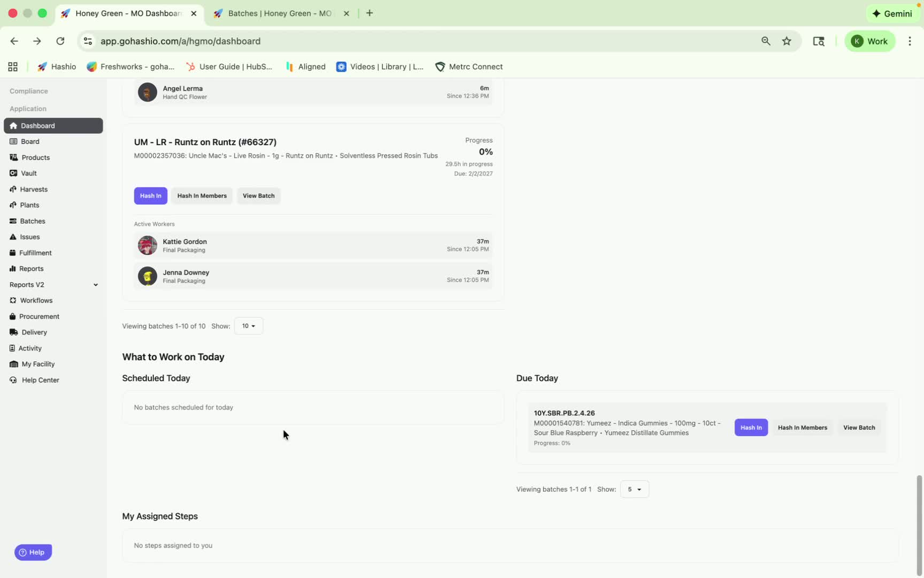Click the UM - LR - Runtz on Runtz title
This screenshot has width=924, height=578.
205,142
